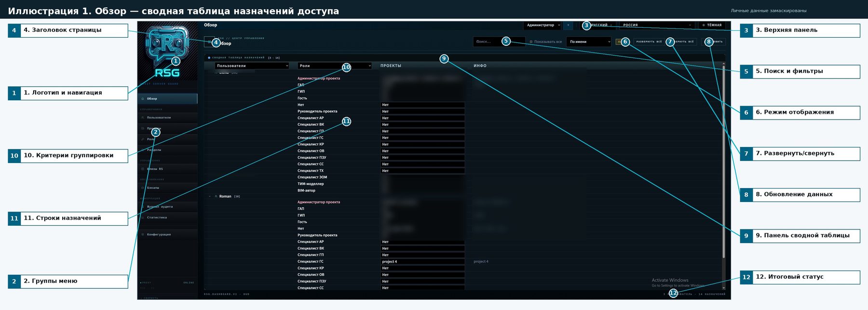Click the Нет project cell for Специалист ТХ
The width and height of the screenshot is (868, 310).
coord(422,171)
